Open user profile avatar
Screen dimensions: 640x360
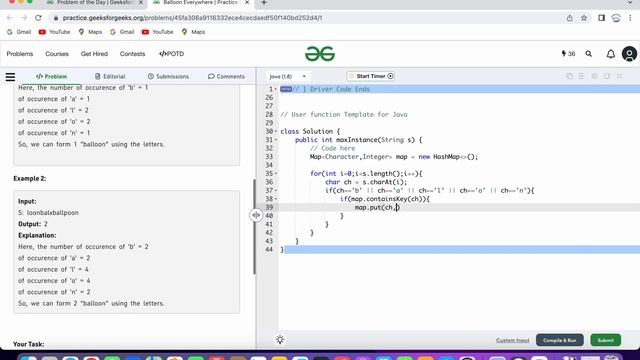click(x=629, y=54)
